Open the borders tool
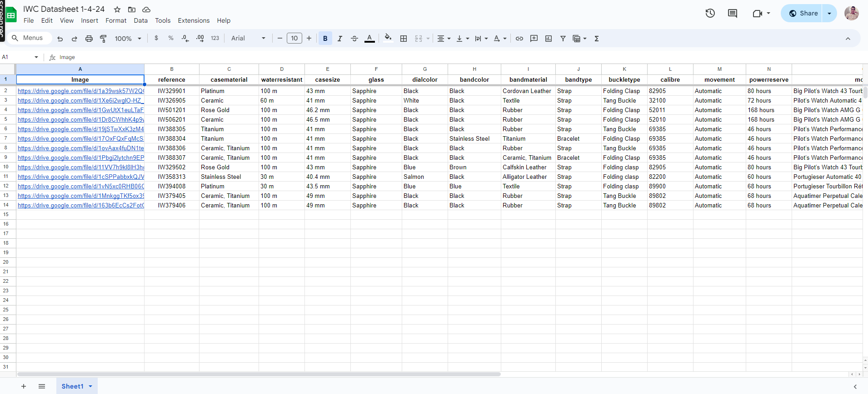Screen dimensions: 868x394 [x=404, y=39]
